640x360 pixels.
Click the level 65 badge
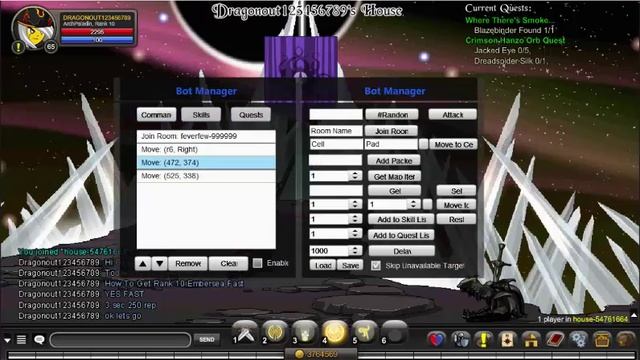point(51,47)
